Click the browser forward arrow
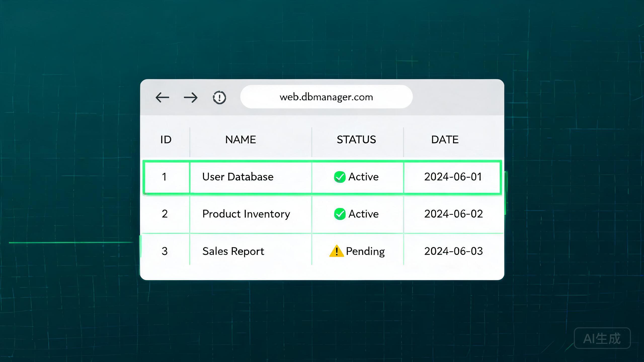Screen dimensions: 644x362 click(x=191, y=97)
